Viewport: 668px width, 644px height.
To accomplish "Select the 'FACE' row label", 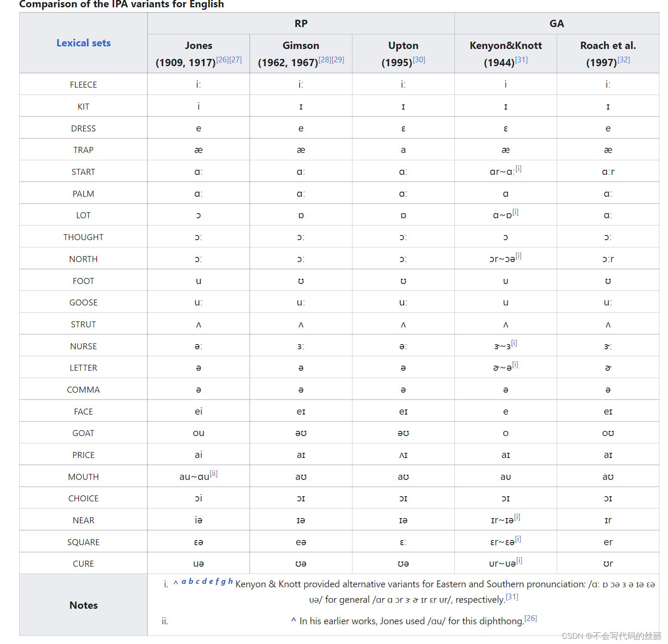I will point(83,412).
